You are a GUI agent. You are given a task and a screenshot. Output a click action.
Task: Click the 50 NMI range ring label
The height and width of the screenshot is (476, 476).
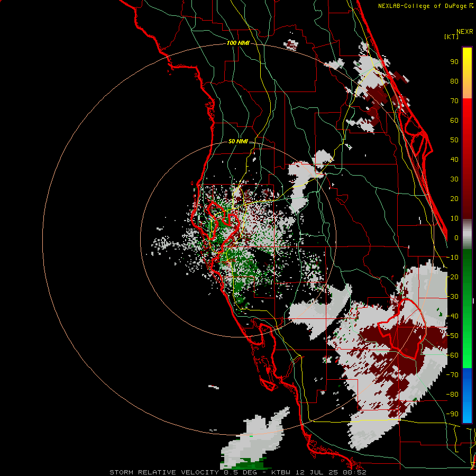tap(238, 141)
